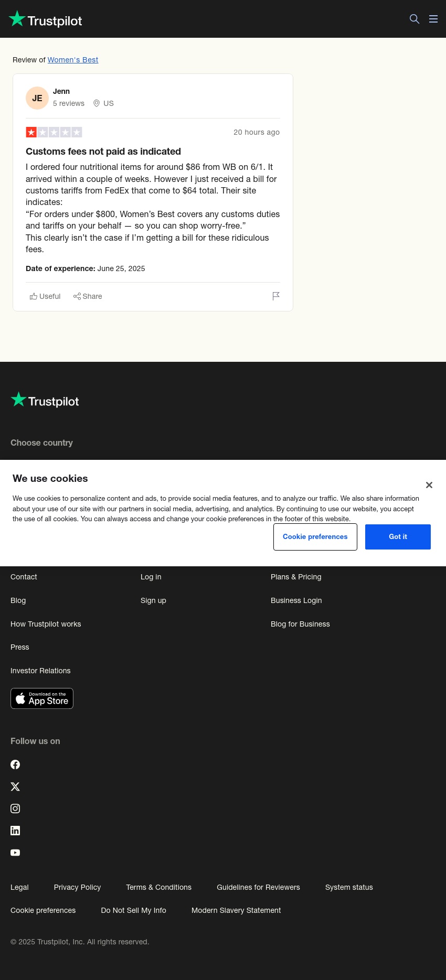Screen dimensions: 446x980
Task: Share the review by Jenn
Action: click(x=88, y=296)
